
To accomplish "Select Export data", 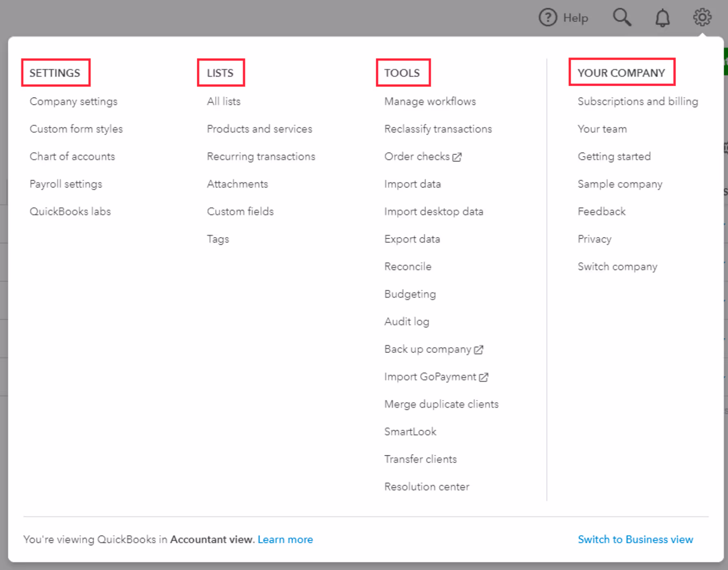I will (x=412, y=239).
